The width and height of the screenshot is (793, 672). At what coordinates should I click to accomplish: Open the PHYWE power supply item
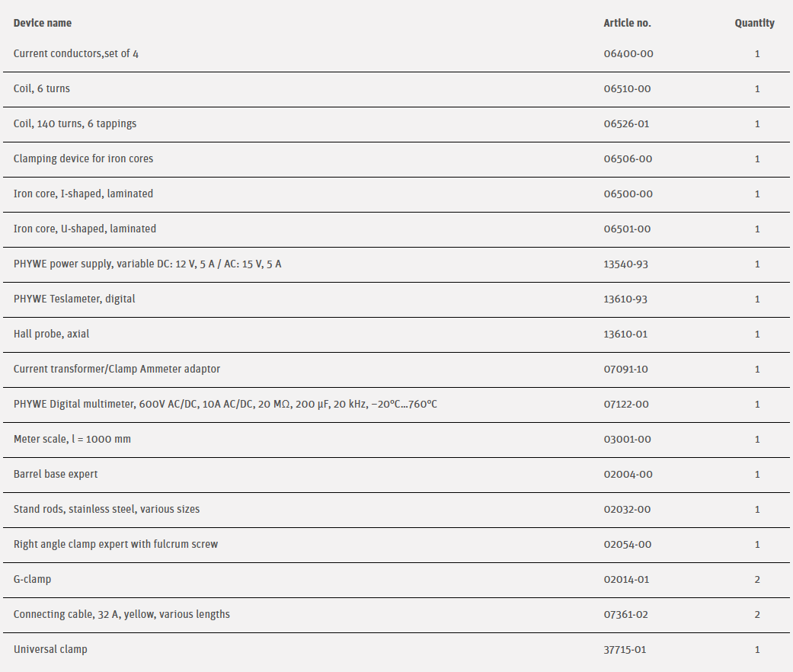147,264
